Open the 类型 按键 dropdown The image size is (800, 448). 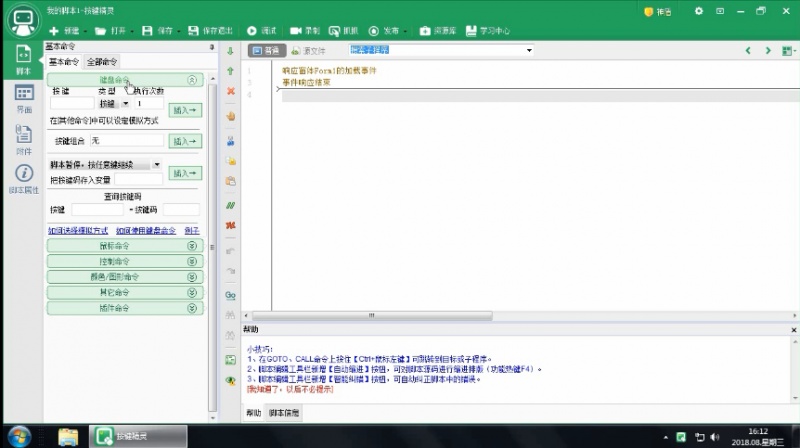[x=126, y=104]
